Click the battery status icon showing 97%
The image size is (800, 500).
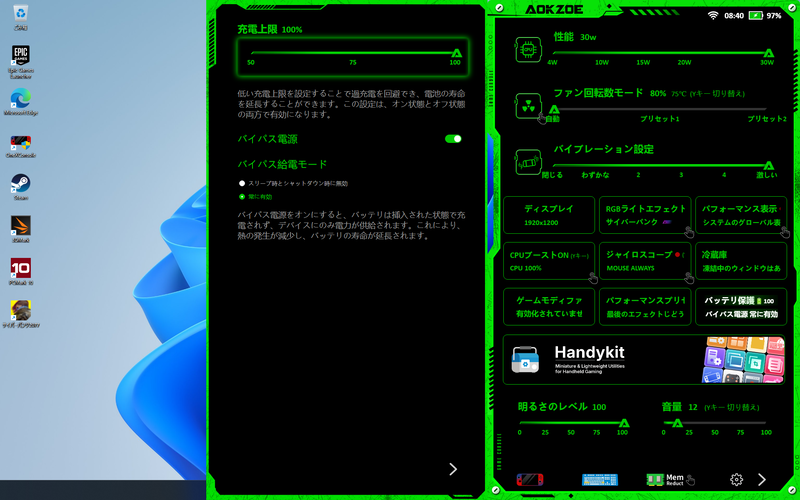click(x=755, y=15)
